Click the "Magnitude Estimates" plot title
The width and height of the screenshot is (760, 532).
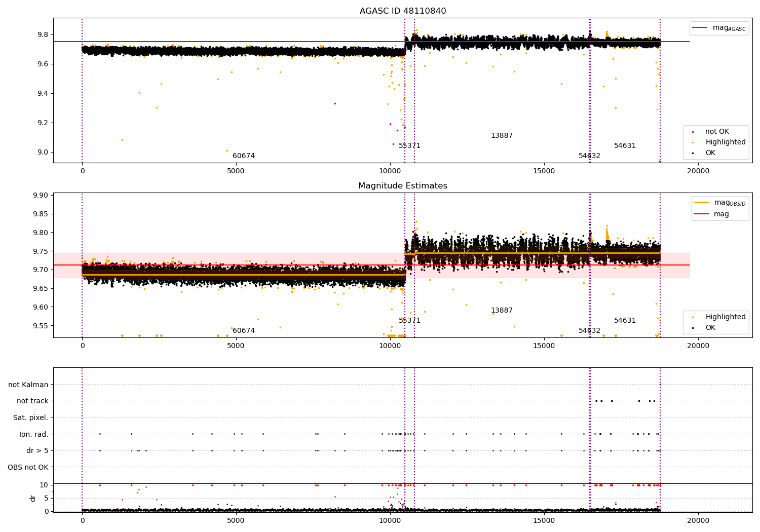403,186
